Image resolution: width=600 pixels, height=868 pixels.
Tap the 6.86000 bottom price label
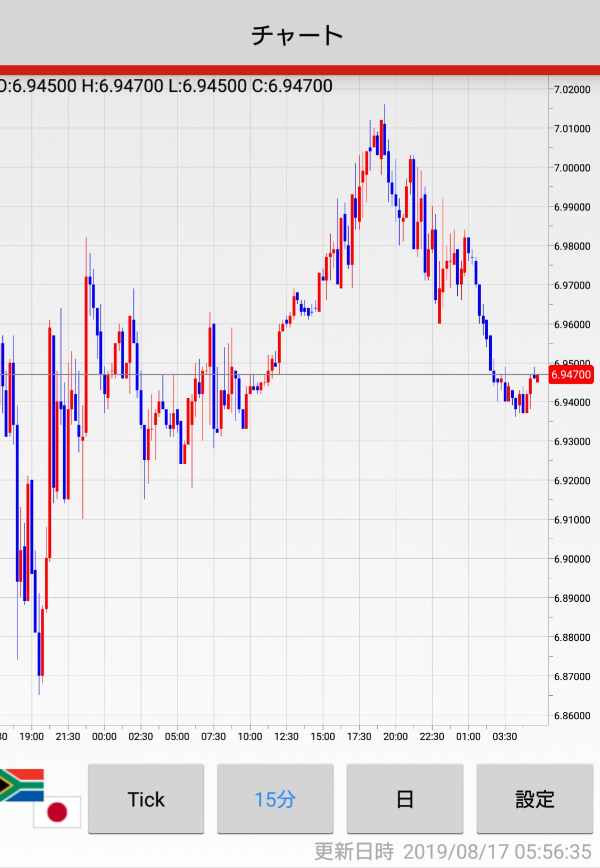572,716
